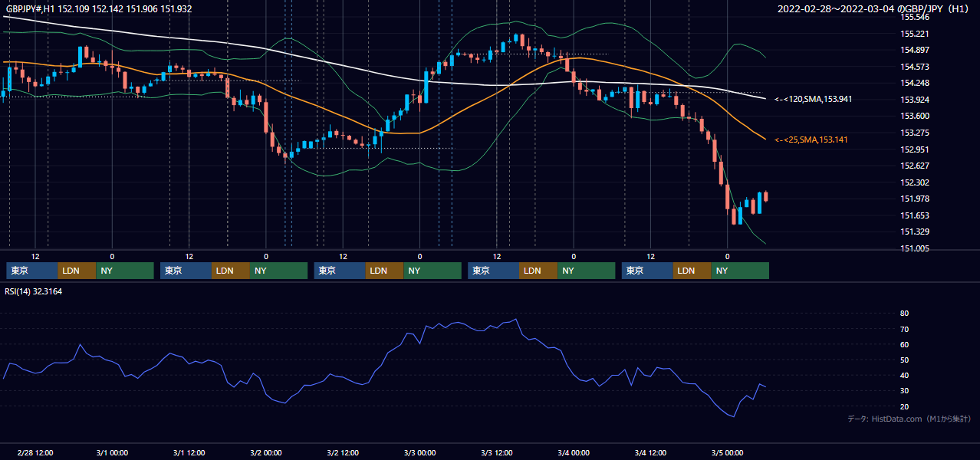
Task: Select the 東京 session block above 2/28 12:00
Action: pyautogui.click(x=32, y=271)
